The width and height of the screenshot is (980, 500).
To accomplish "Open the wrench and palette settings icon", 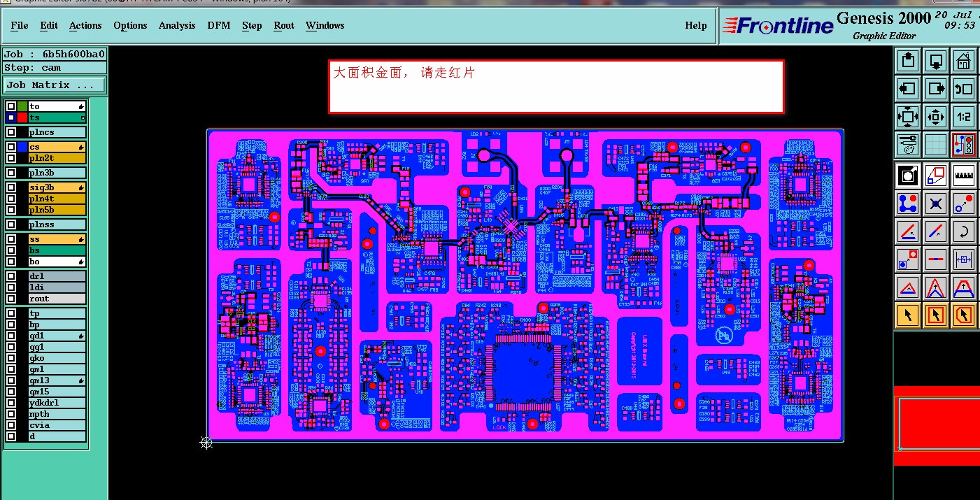I will pos(908,145).
